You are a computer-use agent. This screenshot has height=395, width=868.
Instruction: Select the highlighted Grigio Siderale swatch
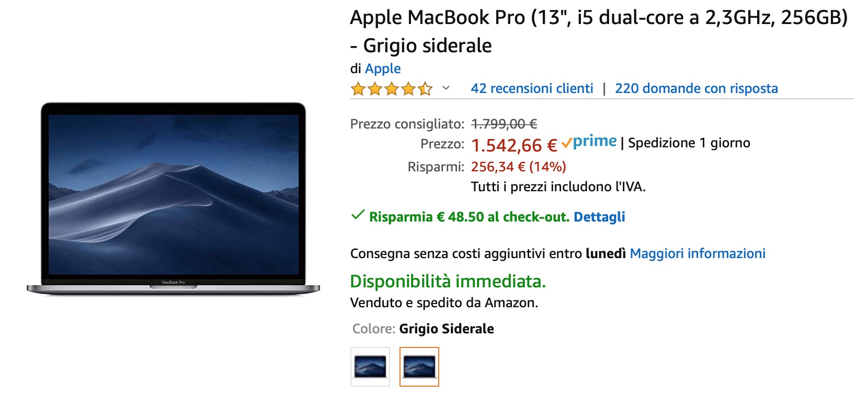419,367
